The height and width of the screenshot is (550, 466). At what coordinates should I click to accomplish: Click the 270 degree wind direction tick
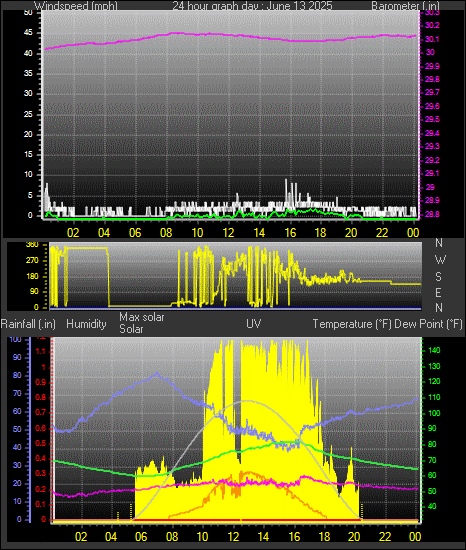point(32,260)
